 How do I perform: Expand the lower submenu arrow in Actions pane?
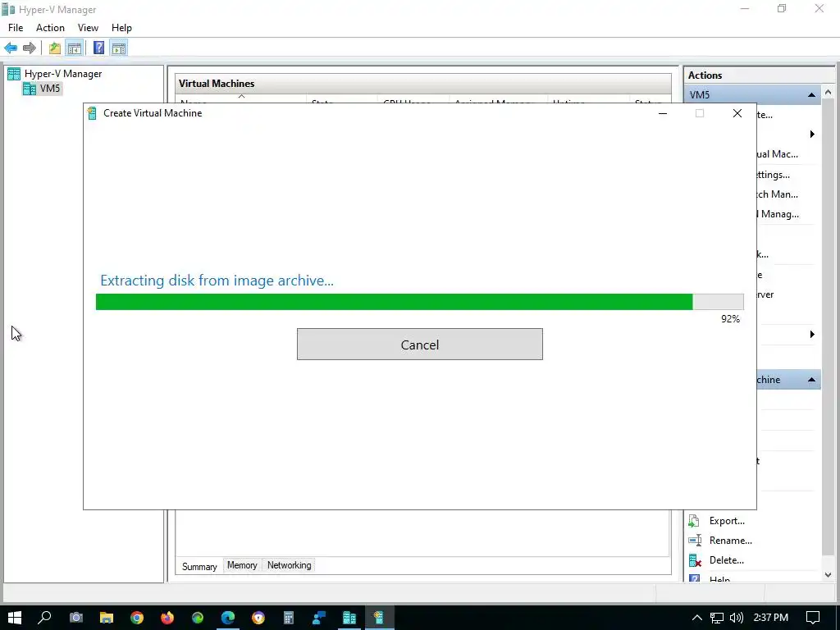pyautogui.click(x=812, y=335)
